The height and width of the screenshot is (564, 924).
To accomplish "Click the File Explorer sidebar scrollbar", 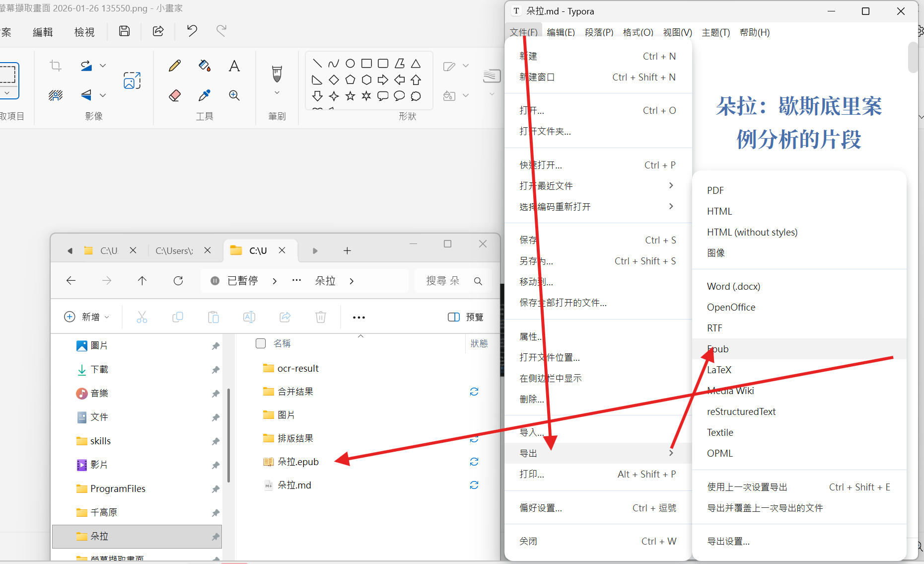I will coord(228,435).
